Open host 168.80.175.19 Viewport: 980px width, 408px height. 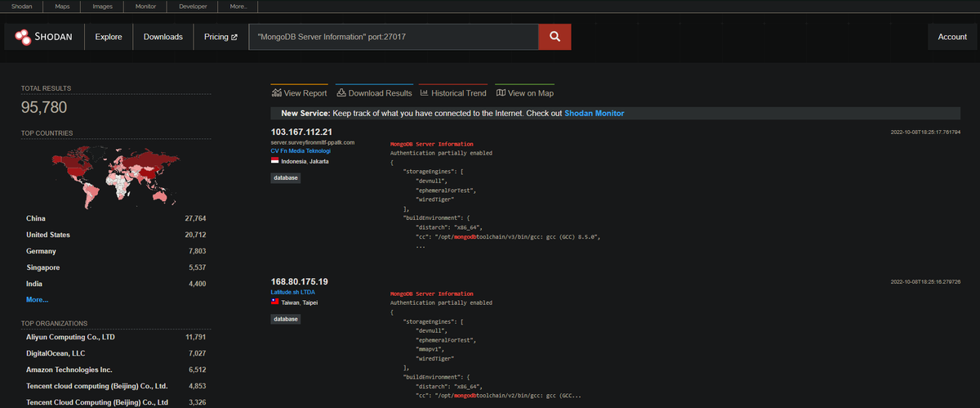pyautogui.click(x=300, y=281)
